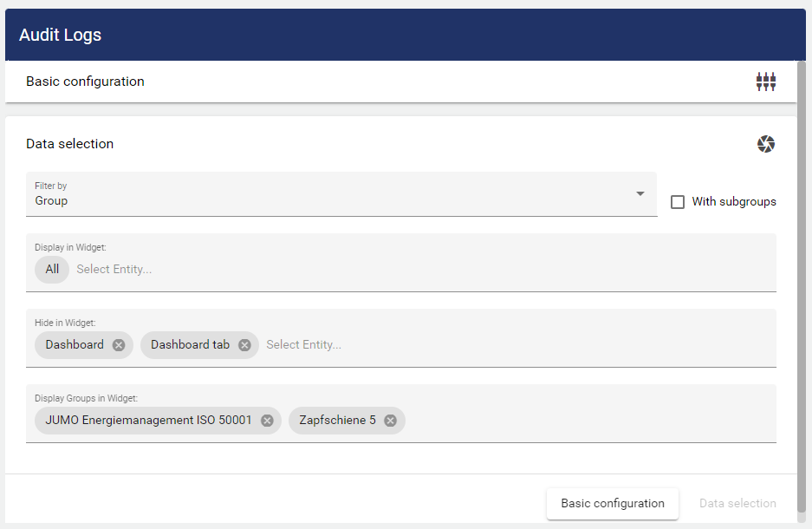
Task: Enable the With subgroups checkbox
Action: point(678,202)
